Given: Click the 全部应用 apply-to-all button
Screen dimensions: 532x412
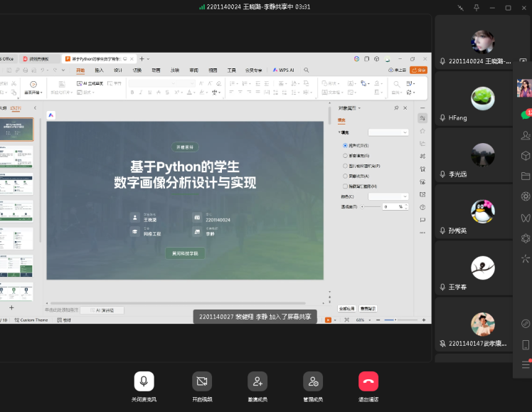Looking at the screenshot, I should (x=346, y=309).
